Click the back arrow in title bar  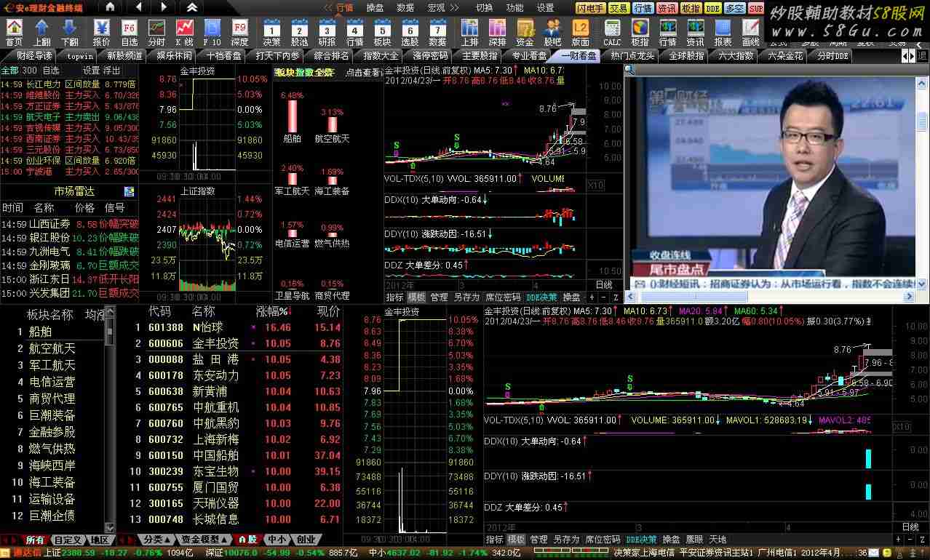coord(138,7)
